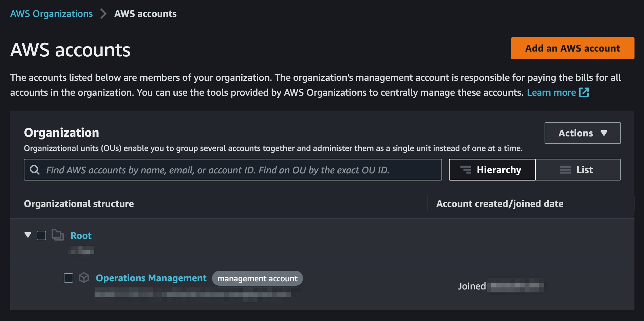Switch to the List view
644x321 pixels.
[x=578, y=170]
